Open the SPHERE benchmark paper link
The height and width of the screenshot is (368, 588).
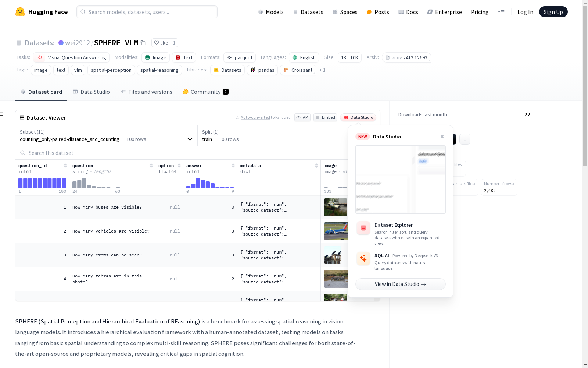click(x=108, y=321)
